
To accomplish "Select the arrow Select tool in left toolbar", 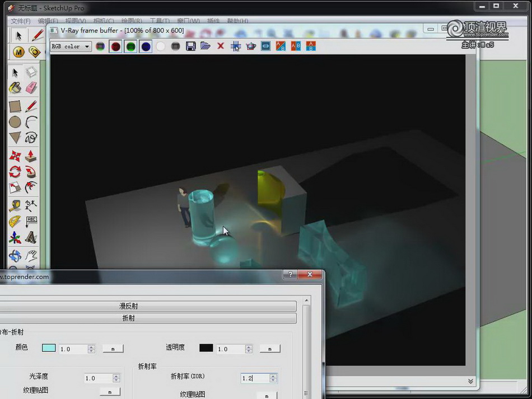I will point(15,72).
